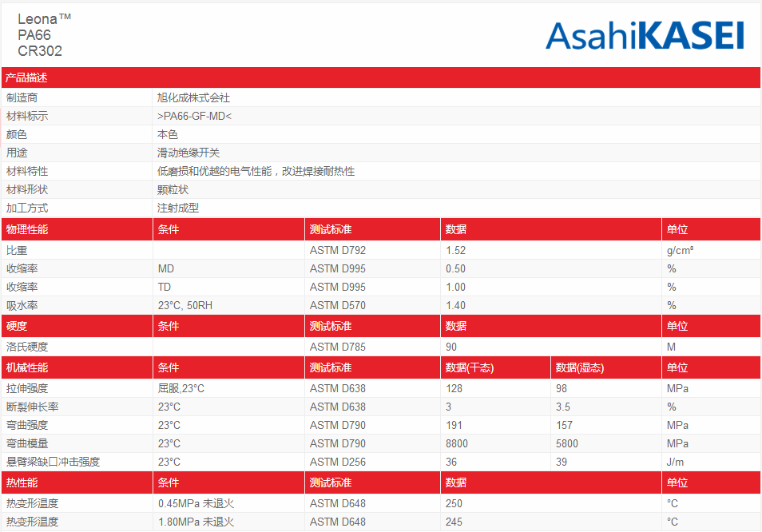Select the 拉伸强度 row label
The image size is (762, 532).
(x=27, y=389)
